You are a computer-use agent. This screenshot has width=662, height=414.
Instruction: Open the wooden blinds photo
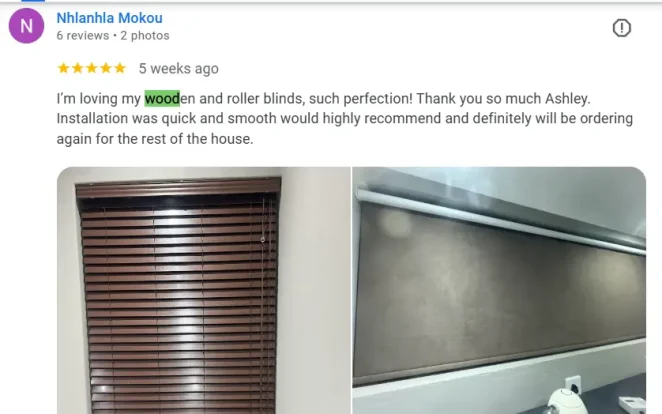(203, 290)
